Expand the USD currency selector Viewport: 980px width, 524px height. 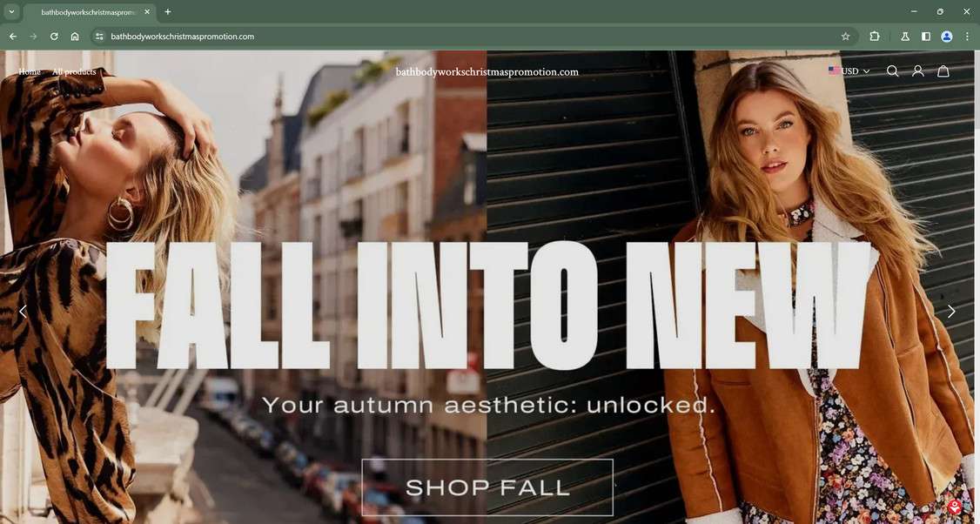tap(849, 71)
